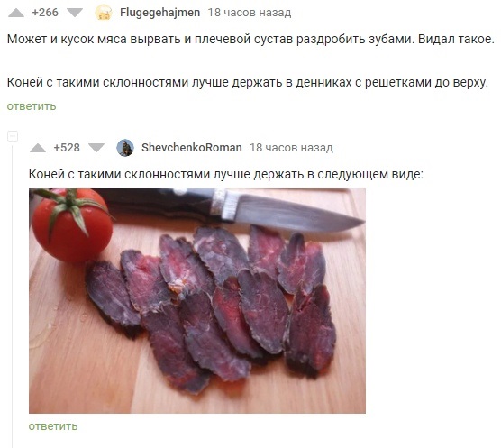Click the '18 часов назад' timestamp on reply
This screenshot has width=501, height=448.
click(291, 148)
